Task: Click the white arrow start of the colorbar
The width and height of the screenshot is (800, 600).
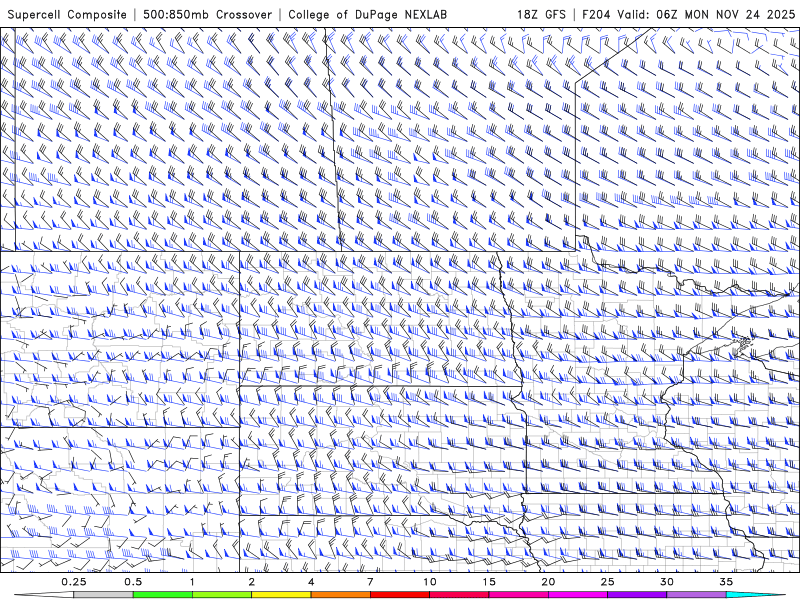Action: click(44, 595)
